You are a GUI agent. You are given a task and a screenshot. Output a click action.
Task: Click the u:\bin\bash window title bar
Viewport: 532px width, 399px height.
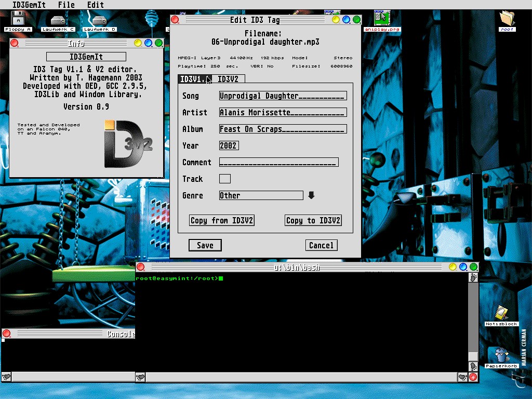[297, 267]
